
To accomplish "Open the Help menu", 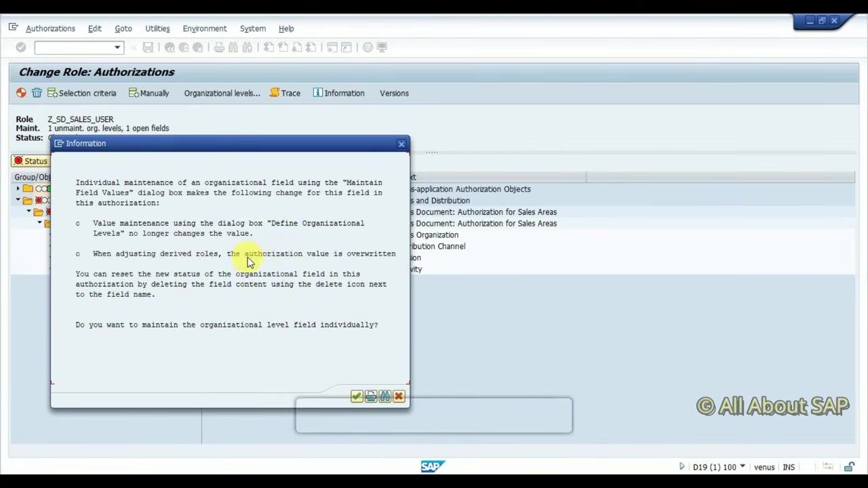I will click(x=286, y=28).
